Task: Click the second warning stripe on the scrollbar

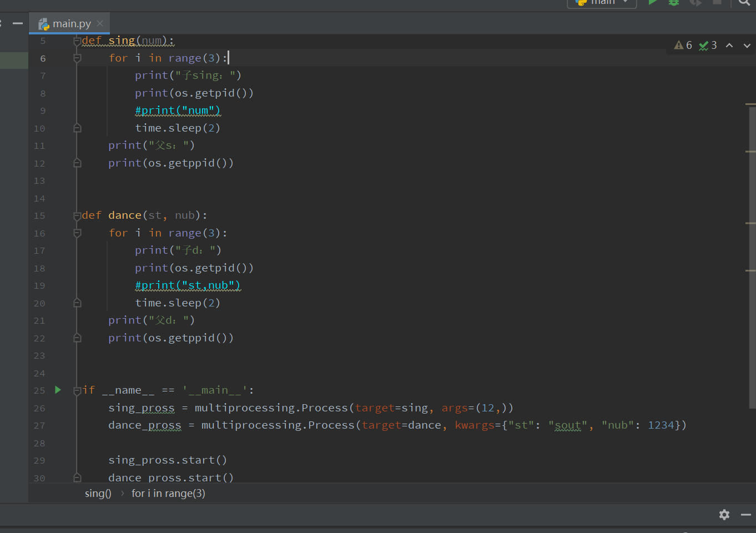Action: tap(750, 151)
